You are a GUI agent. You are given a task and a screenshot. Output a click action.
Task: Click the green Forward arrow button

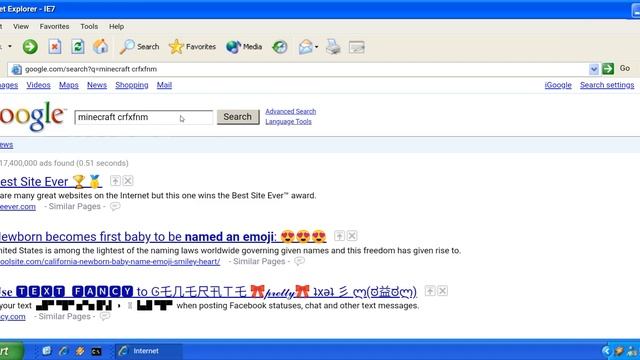(30, 47)
